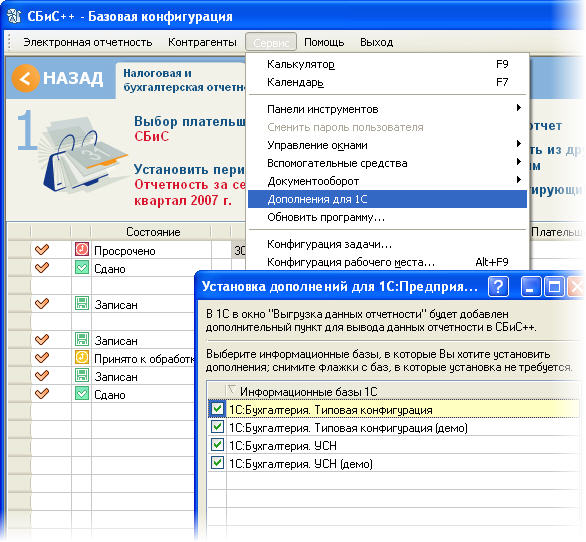The image size is (586, 542).
Task: Select row Типовая конфигурация (демо) text
Action: 348,428
